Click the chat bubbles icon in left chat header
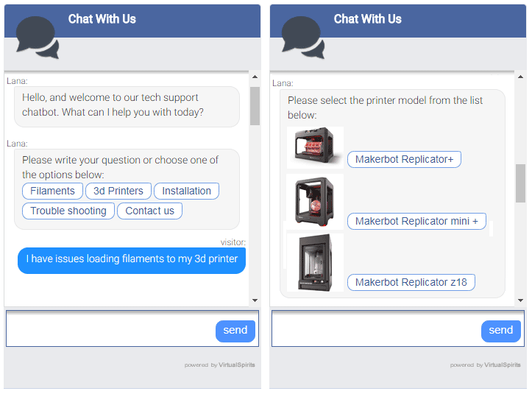 click(x=38, y=38)
